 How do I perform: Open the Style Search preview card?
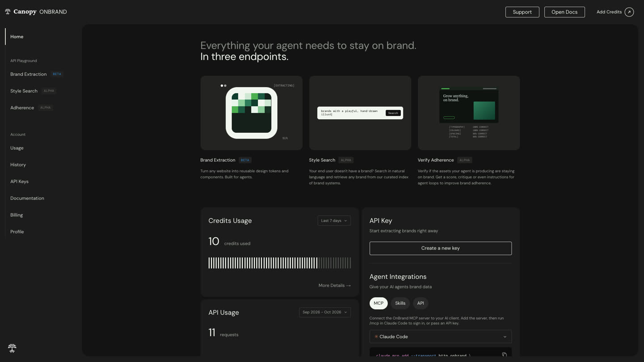(360, 113)
